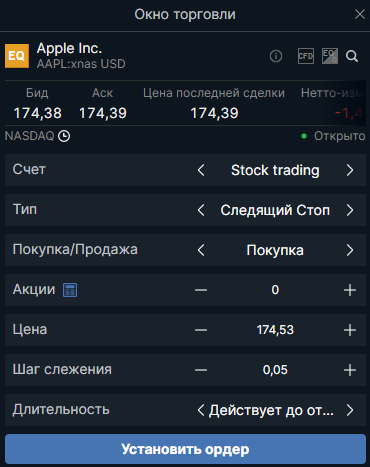Click the Цена field showing 174,53
The image size is (370, 467).
tap(275, 330)
